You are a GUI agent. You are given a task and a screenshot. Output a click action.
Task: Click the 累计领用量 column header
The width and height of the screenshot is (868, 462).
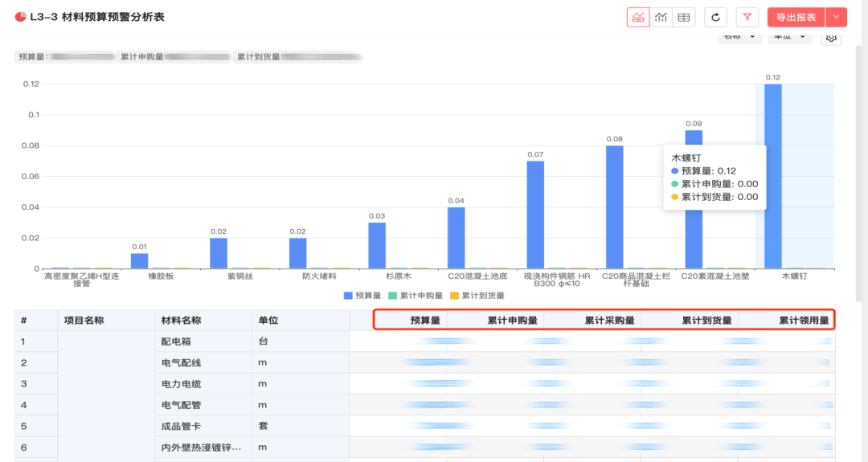pyautogui.click(x=803, y=321)
